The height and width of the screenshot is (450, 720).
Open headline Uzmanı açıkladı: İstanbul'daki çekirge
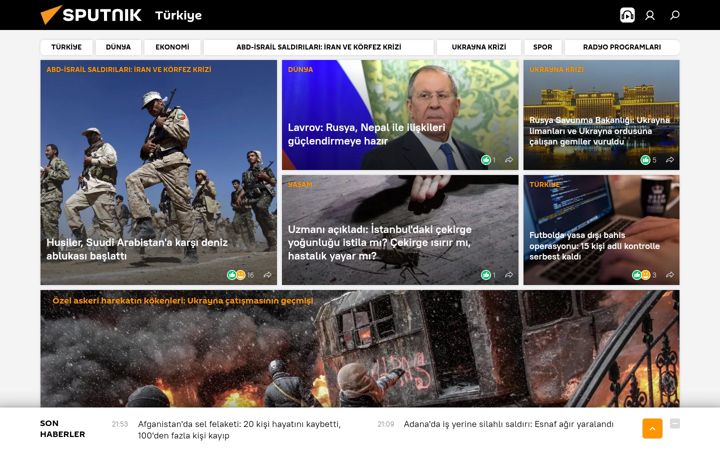pyautogui.click(x=379, y=242)
